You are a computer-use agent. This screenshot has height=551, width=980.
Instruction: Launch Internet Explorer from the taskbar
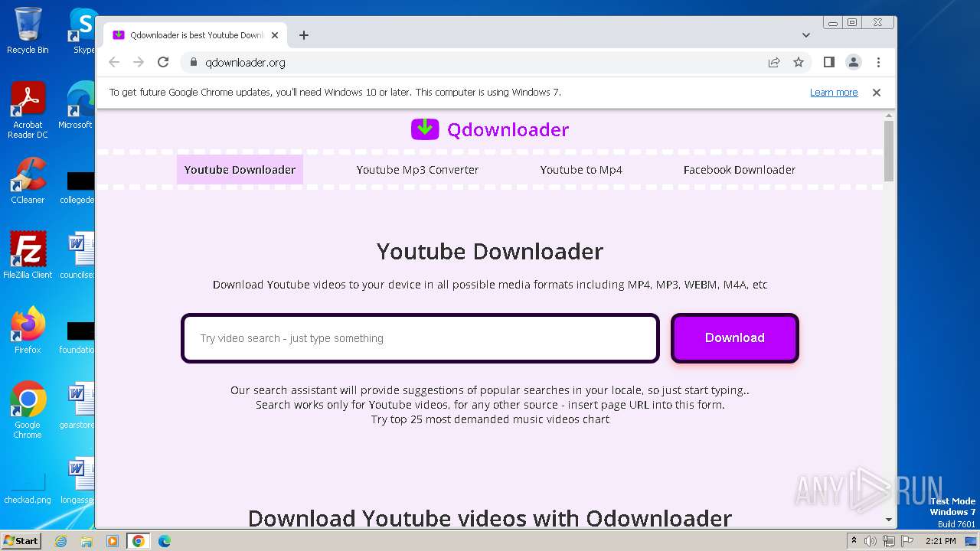61,541
